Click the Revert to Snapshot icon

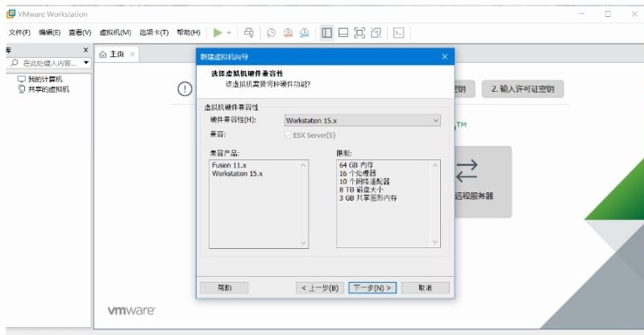point(288,33)
